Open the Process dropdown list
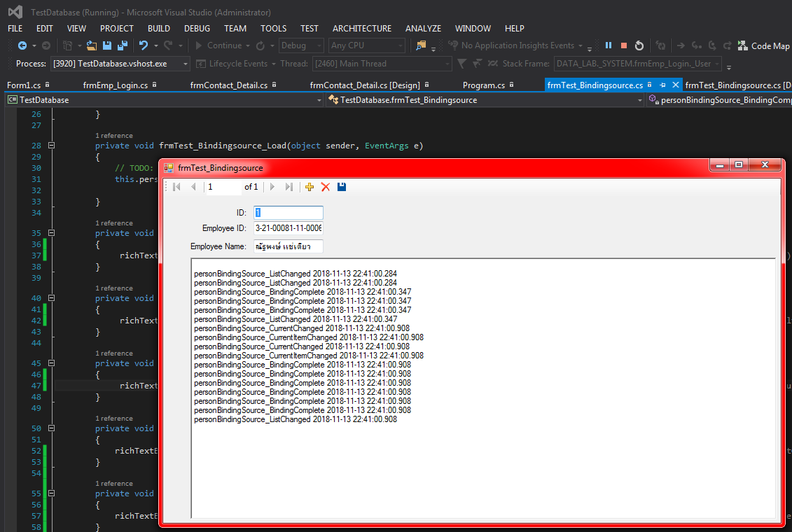Viewport: 792px width, 532px height. (x=186, y=64)
